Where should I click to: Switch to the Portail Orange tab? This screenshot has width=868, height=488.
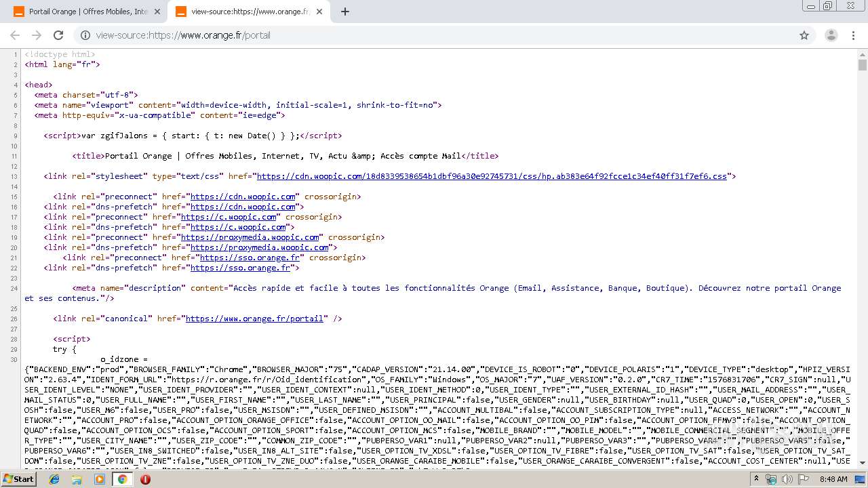(86, 12)
